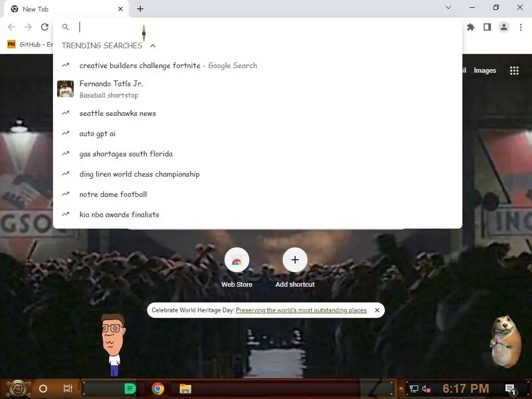Open green notes app on taskbar
Image resolution: width=532 pixels, height=399 pixels.
click(130, 389)
